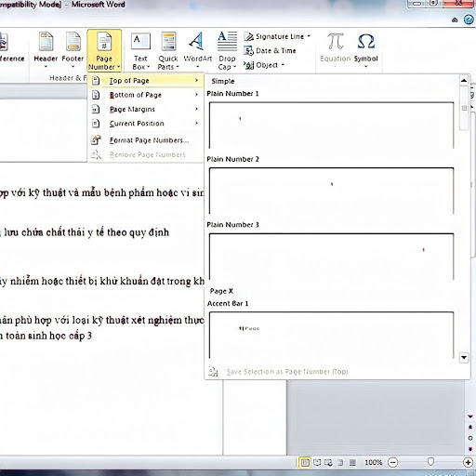Expand Page Margins submenu arrow
Screen dimensions: 476x476
pyautogui.click(x=196, y=109)
